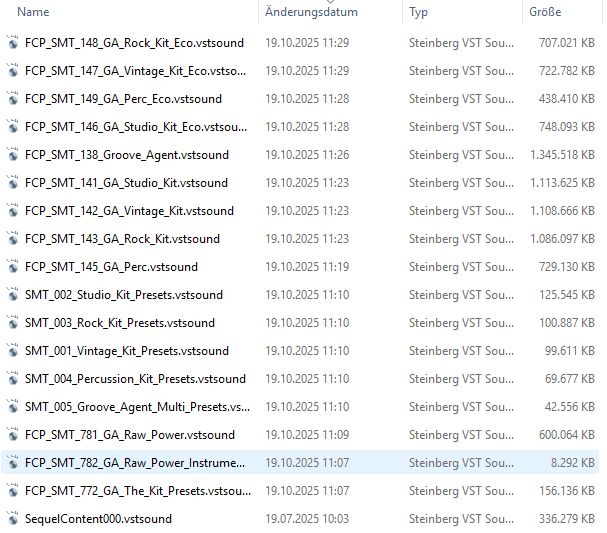Select file SMT_005_Groove_Agent_Multi_Presets

tap(137, 407)
